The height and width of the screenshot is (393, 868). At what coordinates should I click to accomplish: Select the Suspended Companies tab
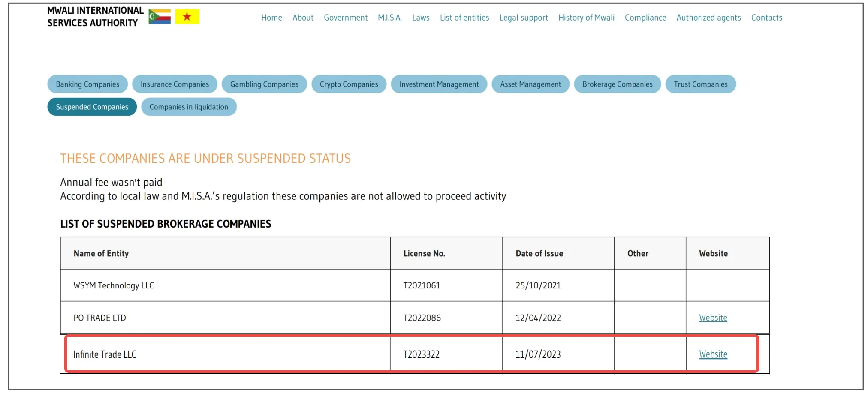(92, 107)
